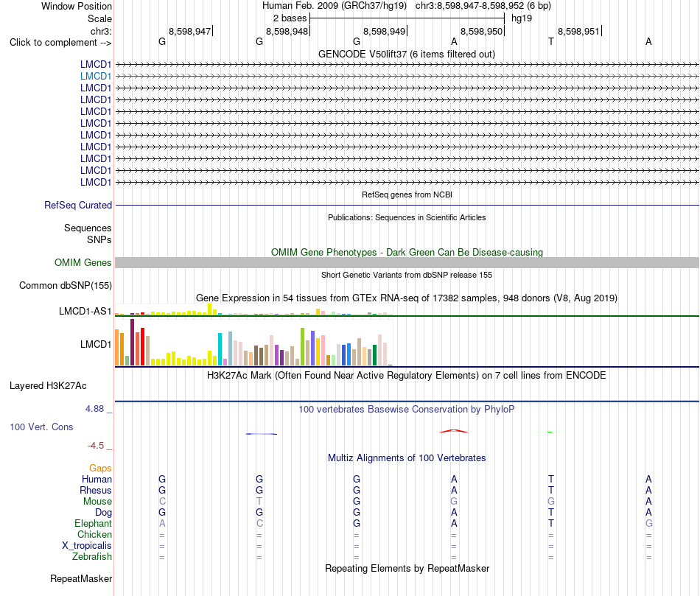Click the tallest yellow bar in LMCD1-AS1 chart
This screenshot has width=700, height=596.
click(210, 309)
